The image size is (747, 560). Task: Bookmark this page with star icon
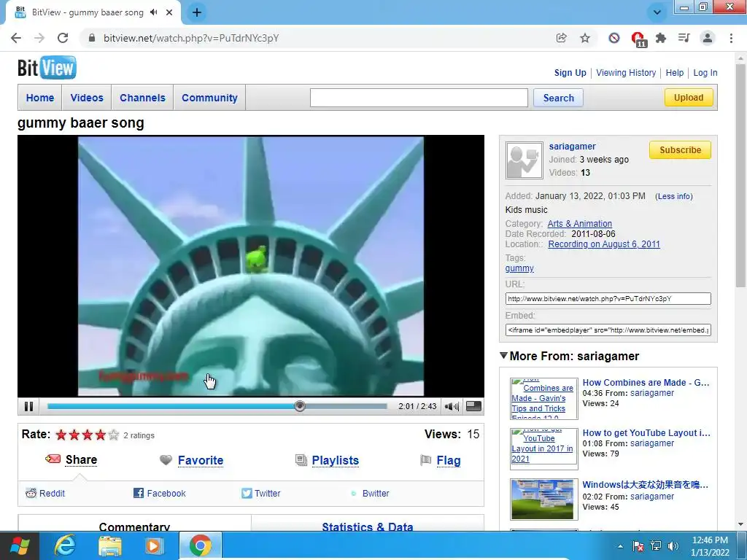coord(585,38)
